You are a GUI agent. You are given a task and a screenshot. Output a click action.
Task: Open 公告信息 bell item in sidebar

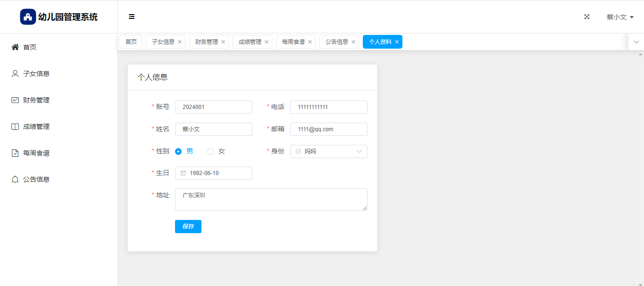coord(15,179)
